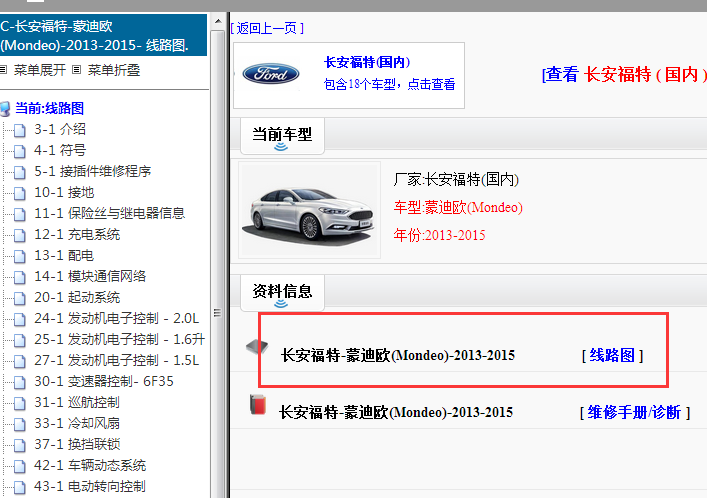Click 查看 长安福特(国内) heading link

(x=624, y=74)
